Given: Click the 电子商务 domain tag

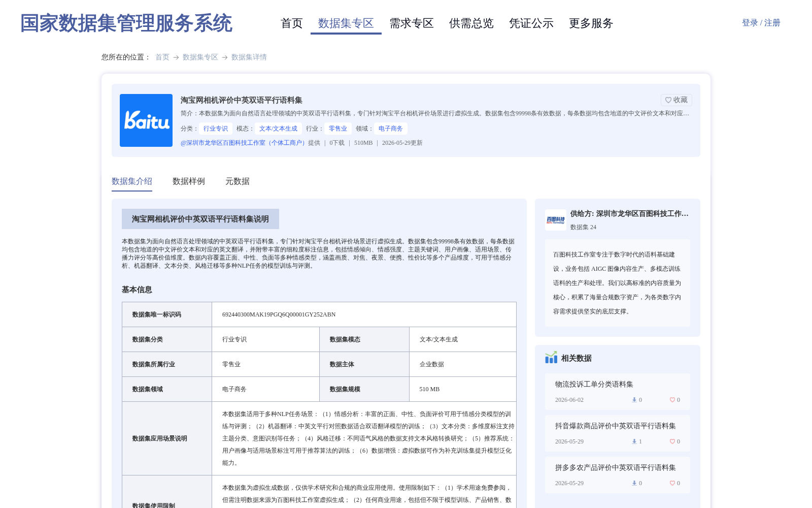Looking at the screenshot, I should tap(391, 129).
